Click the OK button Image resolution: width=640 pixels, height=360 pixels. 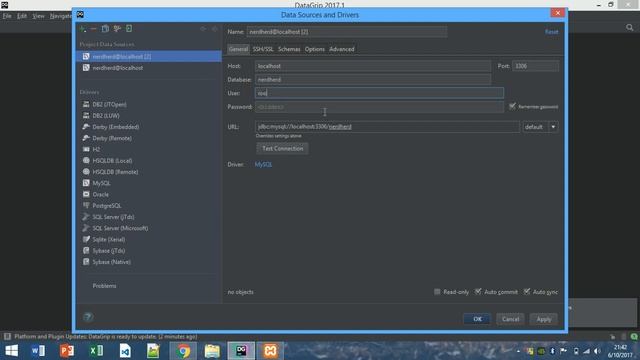coord(477,319)
